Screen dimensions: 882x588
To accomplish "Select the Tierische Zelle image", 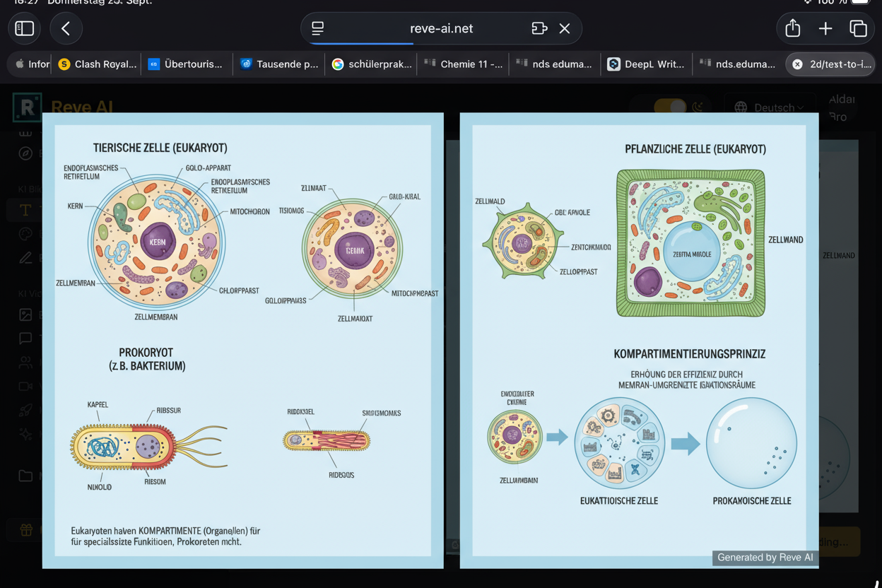I will [x=243, y=339].
